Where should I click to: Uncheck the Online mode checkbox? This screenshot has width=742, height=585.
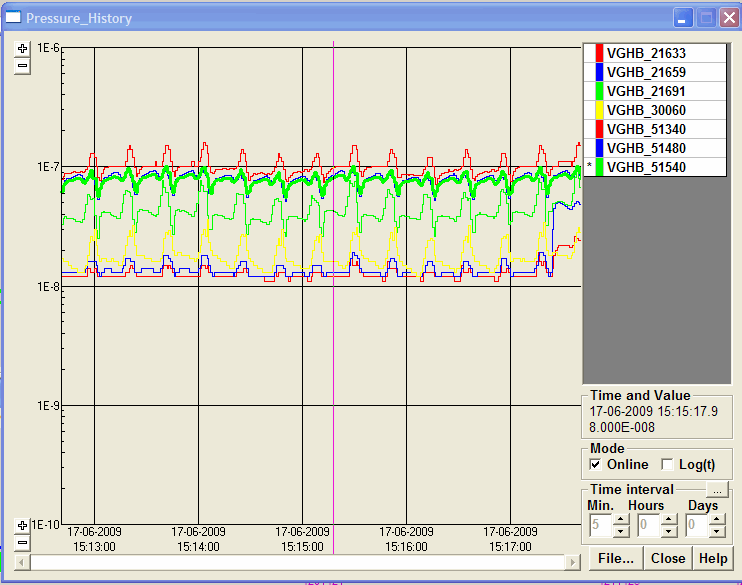point(595,464)
